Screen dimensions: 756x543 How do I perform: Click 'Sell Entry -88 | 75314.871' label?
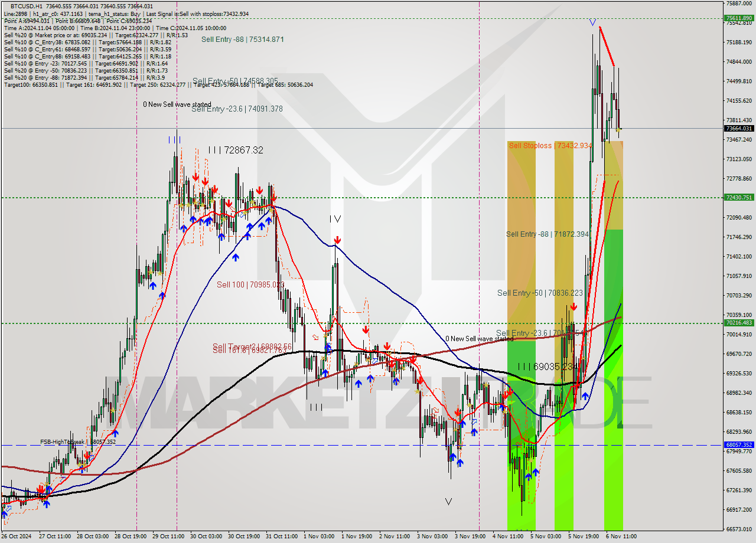pyautogui.click(x=243, y=39)
